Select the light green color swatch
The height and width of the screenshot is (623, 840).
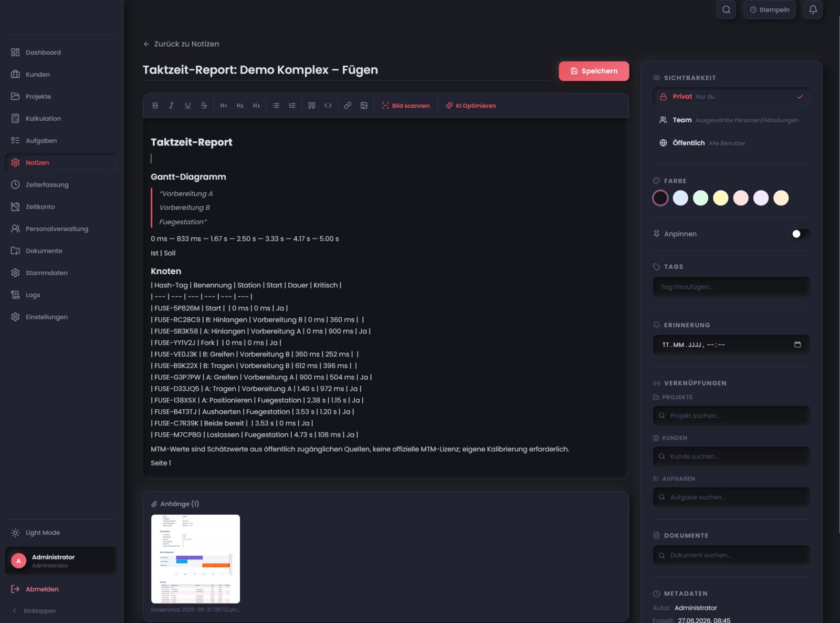pos(700,198)
